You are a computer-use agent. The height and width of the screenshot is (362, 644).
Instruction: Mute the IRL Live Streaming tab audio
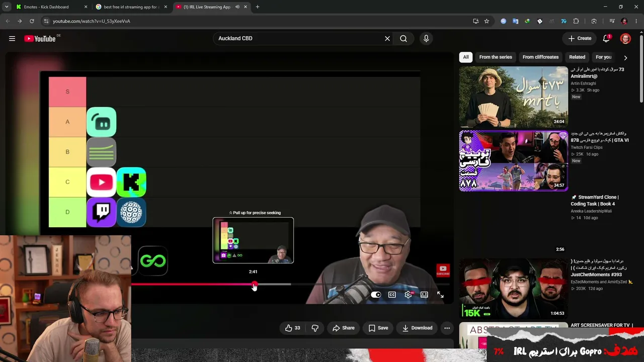237,7
